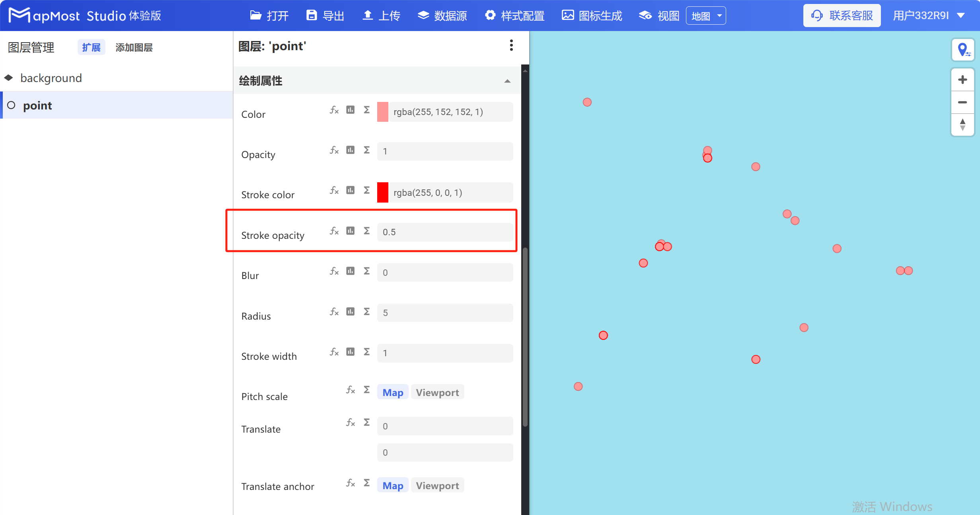This screenshot has width=980, height=515.
Task: Launch the 图标生成 icon generator
Action: (591, 16)
